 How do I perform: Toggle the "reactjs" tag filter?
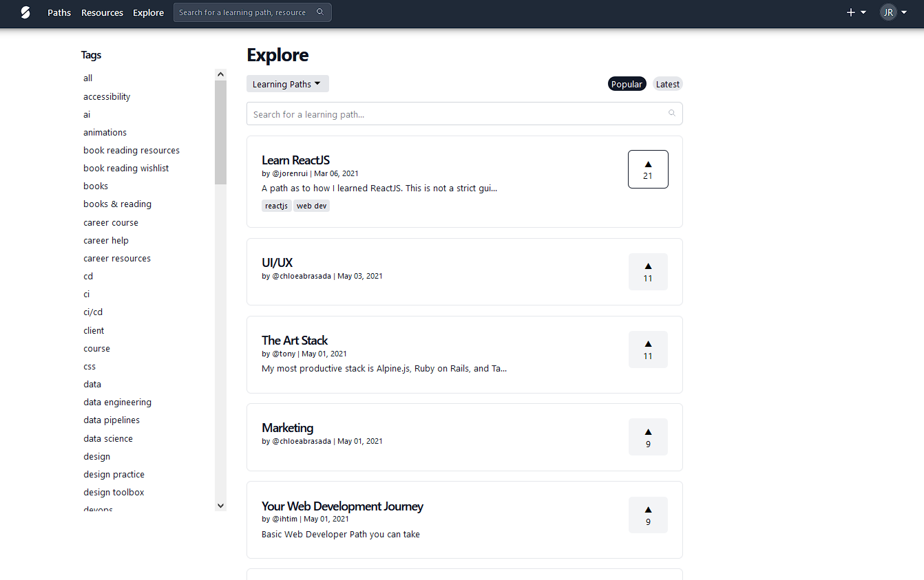click(276, 205)
